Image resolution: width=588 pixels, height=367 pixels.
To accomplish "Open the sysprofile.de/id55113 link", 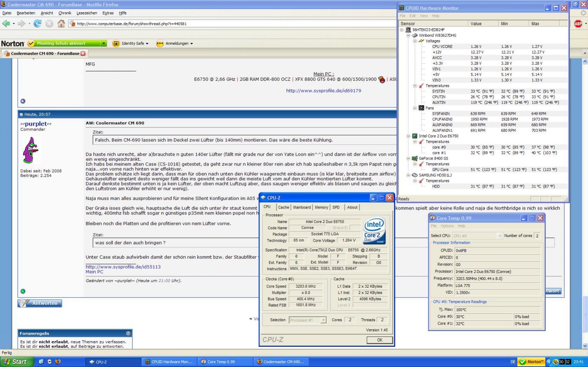I will point(123,267).
